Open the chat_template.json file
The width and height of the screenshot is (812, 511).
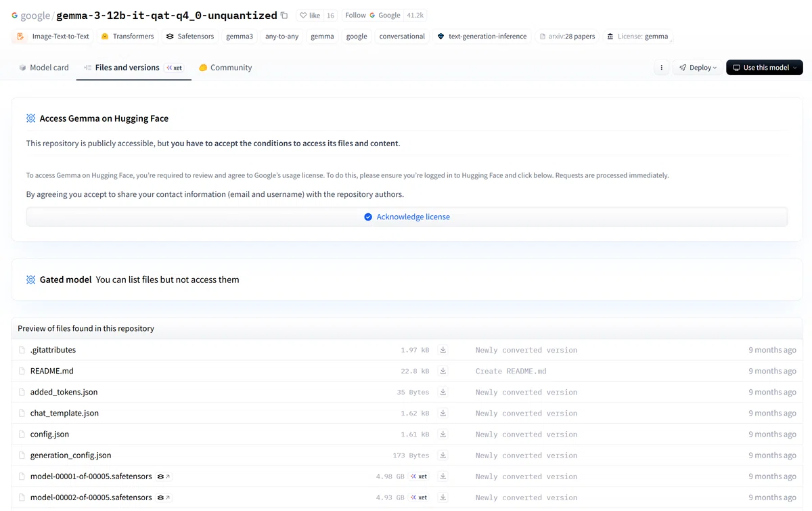(x=64, y=413)
